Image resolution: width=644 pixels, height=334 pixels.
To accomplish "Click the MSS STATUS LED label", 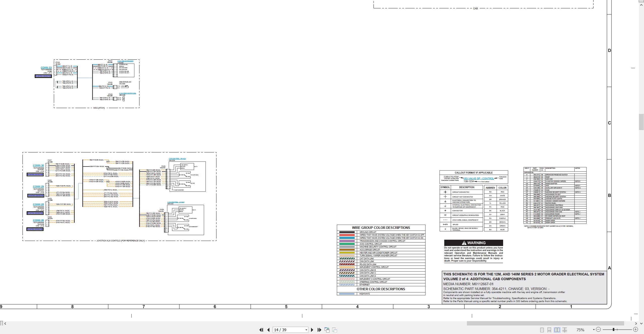I will tap(125, 82).
